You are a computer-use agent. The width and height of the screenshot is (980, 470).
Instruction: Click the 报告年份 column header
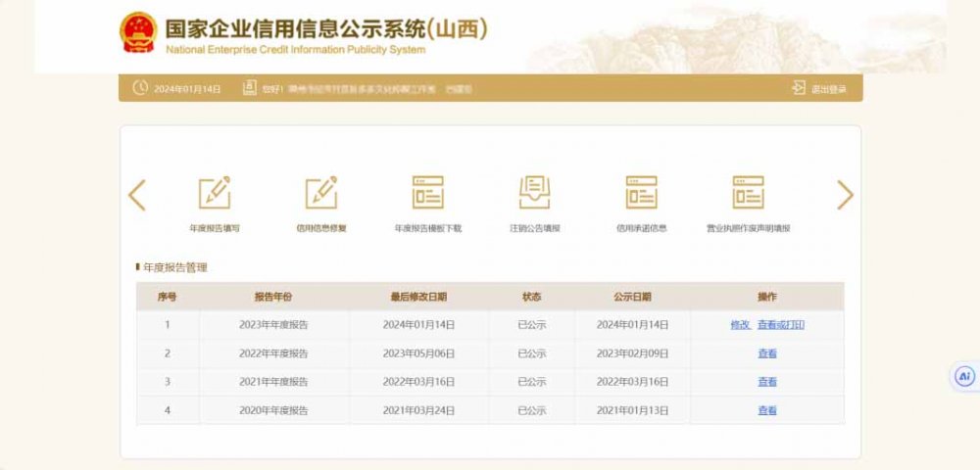(x=273, y=297)
